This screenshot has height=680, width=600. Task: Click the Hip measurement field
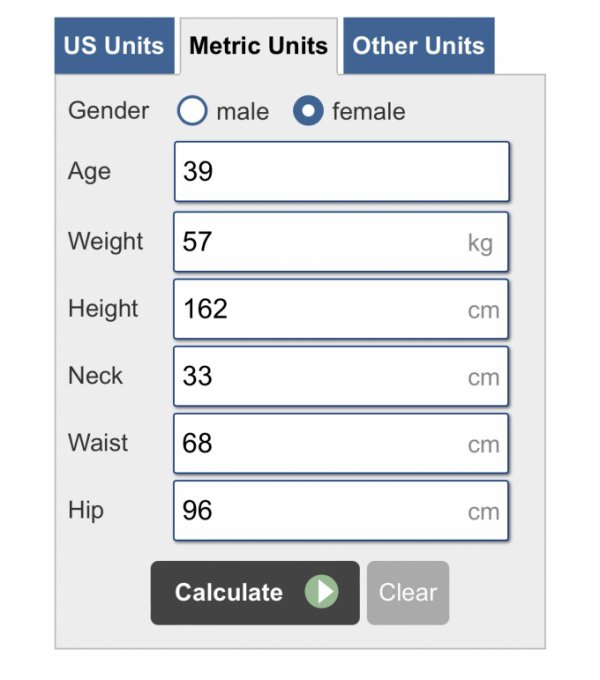pos(320,511)
